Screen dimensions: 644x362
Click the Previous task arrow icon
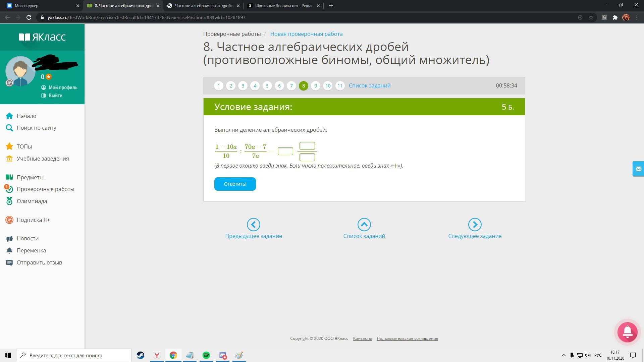[x=253, y=225]
